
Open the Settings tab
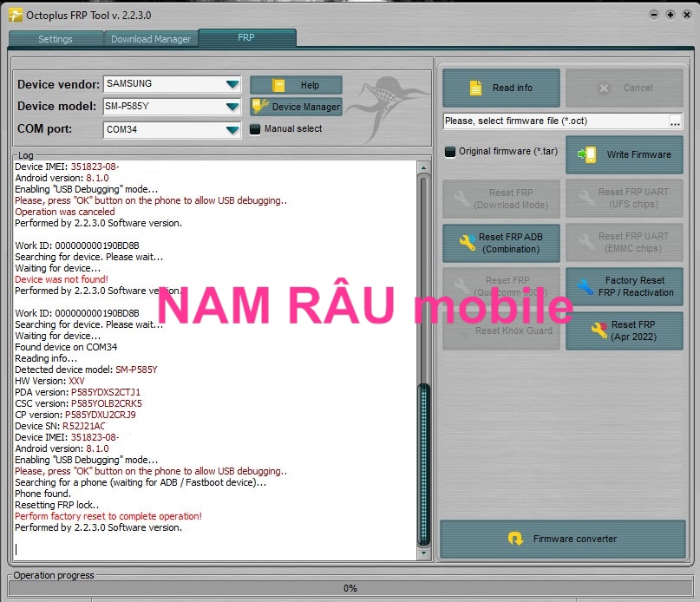point(56,39)
